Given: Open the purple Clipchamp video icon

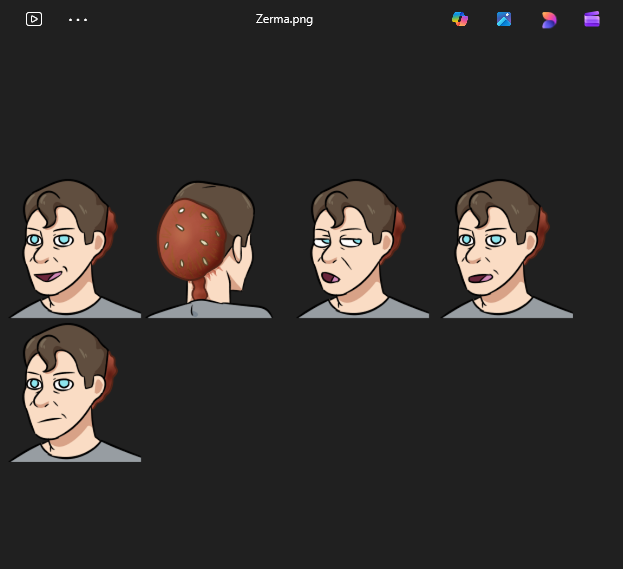Looking at the screenshot, I should 592,19.
